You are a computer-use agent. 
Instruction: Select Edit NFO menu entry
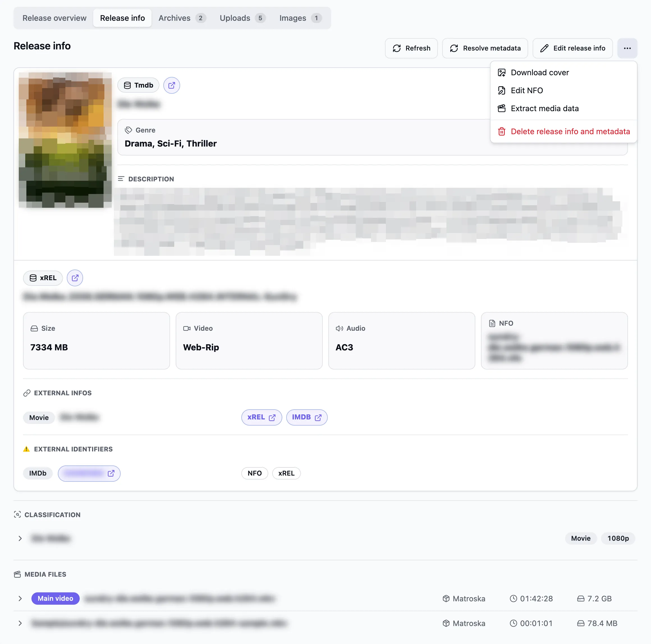(563, 90)
